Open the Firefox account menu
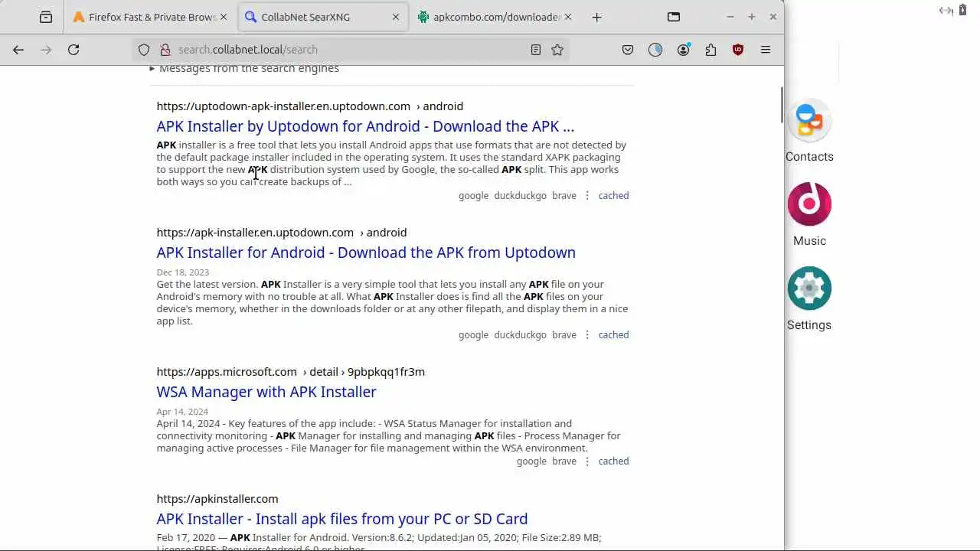This screenshot has width=980, height=551. [x=683, y=50]
